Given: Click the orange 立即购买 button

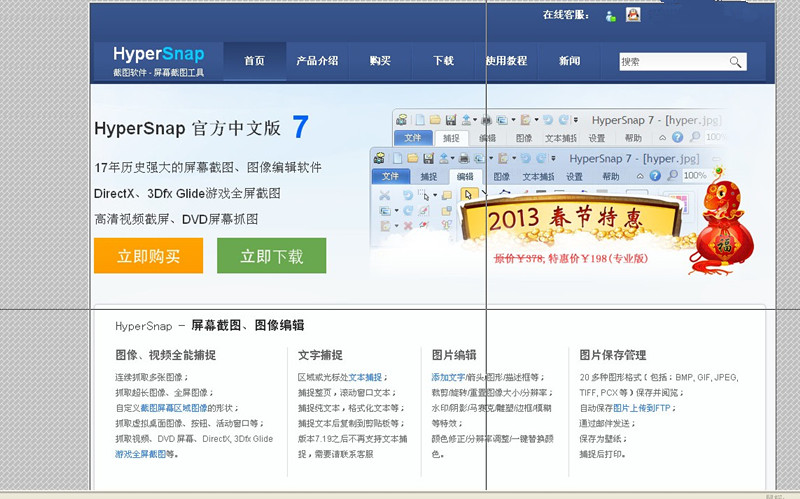Looking at the screenshot, I should click(148, 256).
